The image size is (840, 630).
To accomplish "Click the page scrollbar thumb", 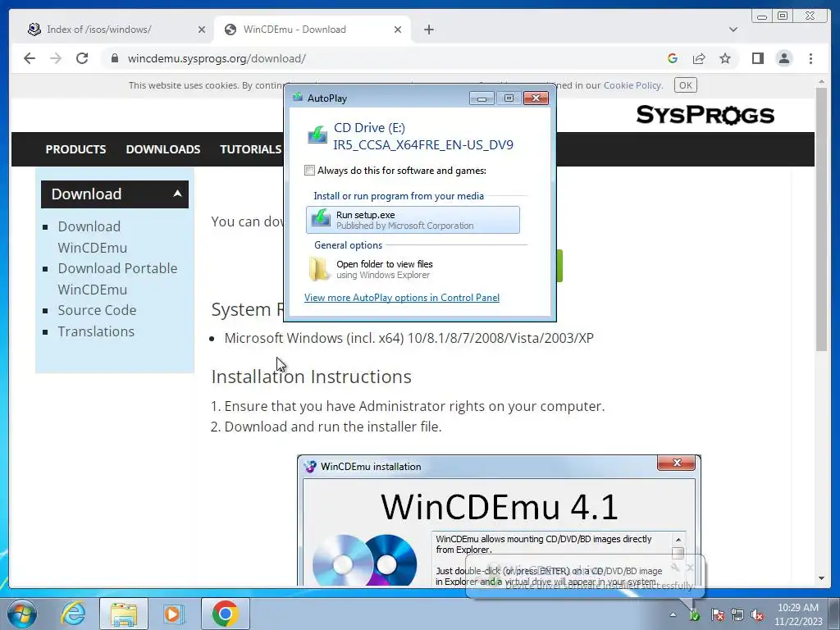I will (821, 218).
